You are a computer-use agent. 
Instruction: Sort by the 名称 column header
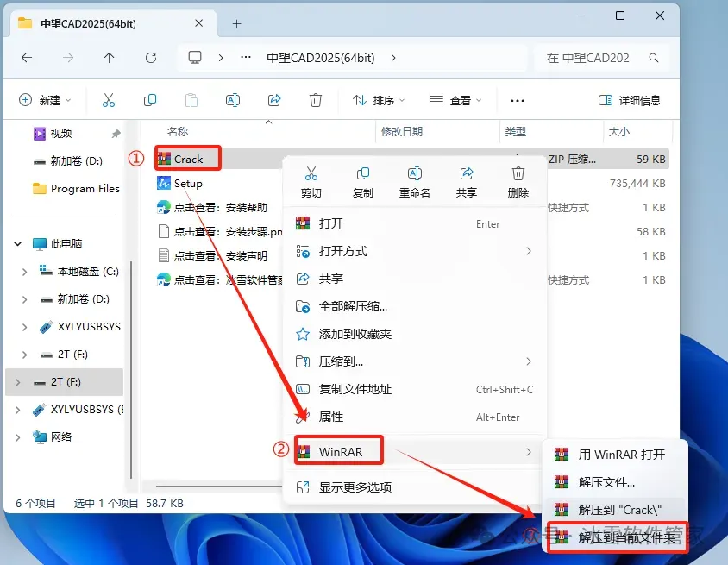tap(178, 132)
